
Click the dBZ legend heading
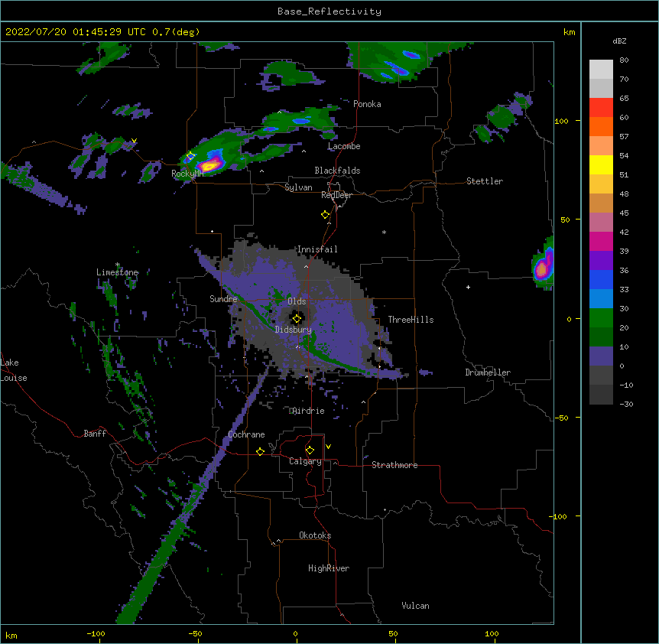click(619, 41)
